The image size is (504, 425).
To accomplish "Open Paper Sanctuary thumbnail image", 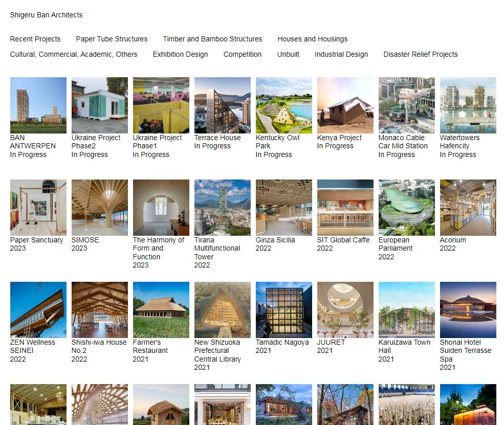I will point(38,208).
